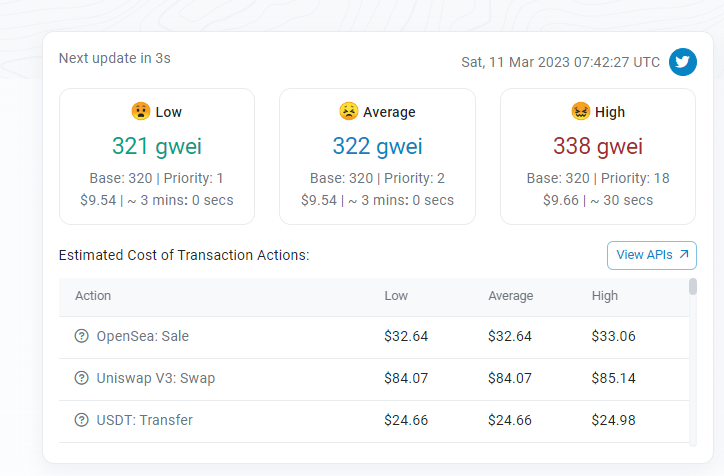724x476 pixels.
Task: Click the Average gas price emoji
Action: [348, 111]
